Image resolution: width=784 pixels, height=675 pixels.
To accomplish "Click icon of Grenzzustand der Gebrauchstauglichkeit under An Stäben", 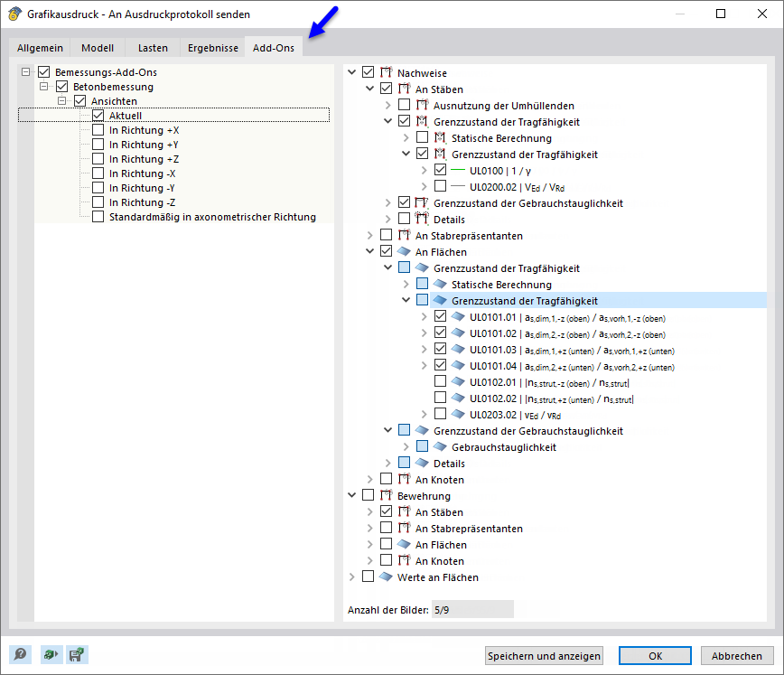I will click(422, 202).
